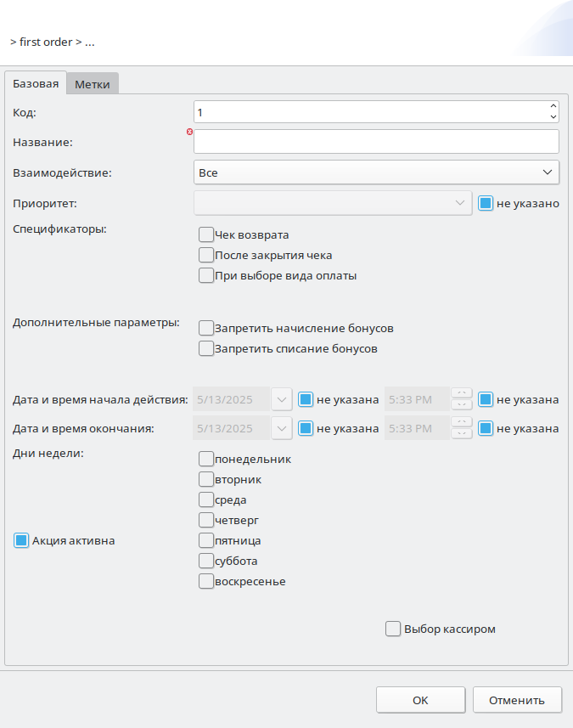Disable the Акция активна checkbox
This screenshot has width=573, height=728.
pos(21,540)
